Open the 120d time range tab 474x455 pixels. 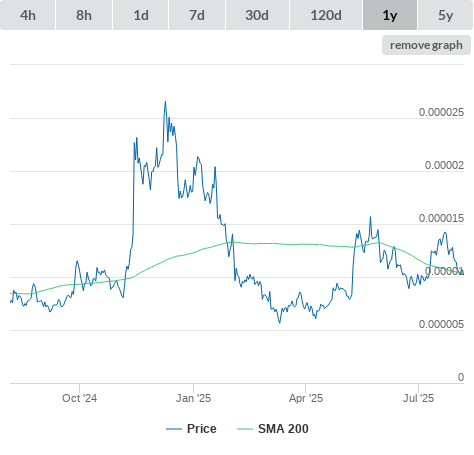pos(326,15)
